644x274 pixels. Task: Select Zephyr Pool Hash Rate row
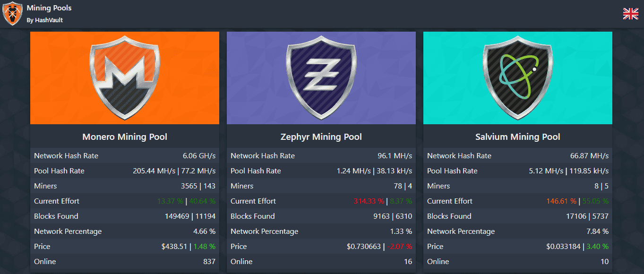tap(321, 171)
